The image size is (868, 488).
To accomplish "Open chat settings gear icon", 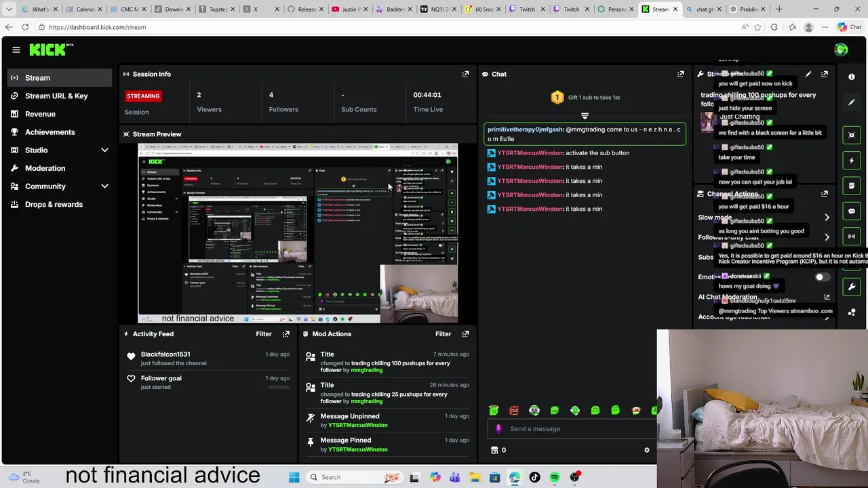I will [646, 450].
